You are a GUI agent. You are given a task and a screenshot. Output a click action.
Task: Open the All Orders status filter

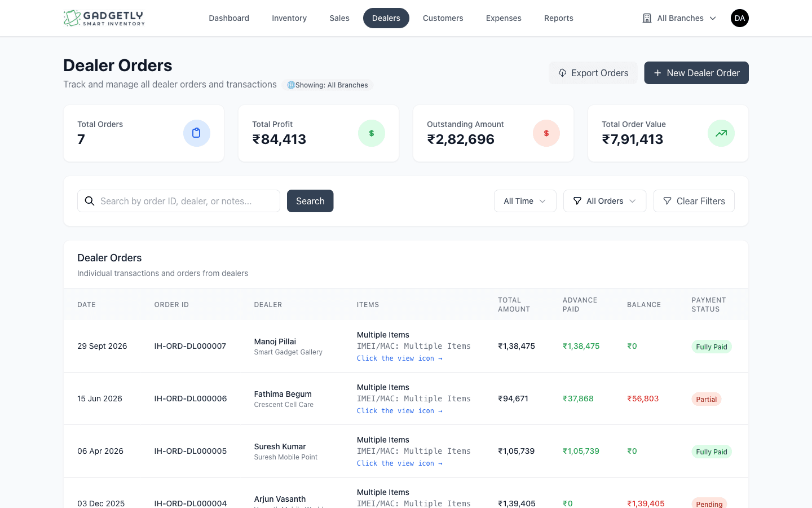coord(604,201)
